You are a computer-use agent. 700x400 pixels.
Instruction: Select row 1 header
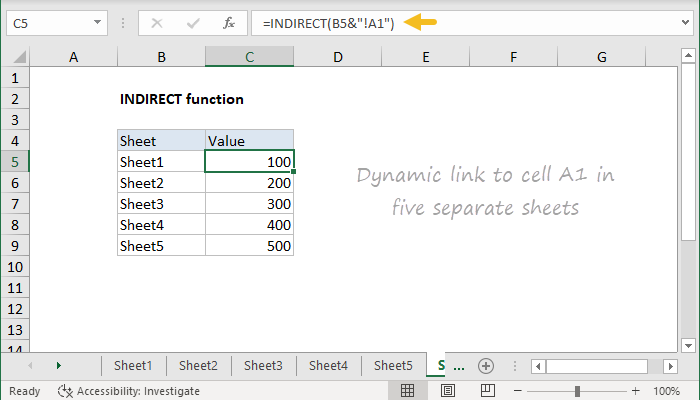(15, 78)
